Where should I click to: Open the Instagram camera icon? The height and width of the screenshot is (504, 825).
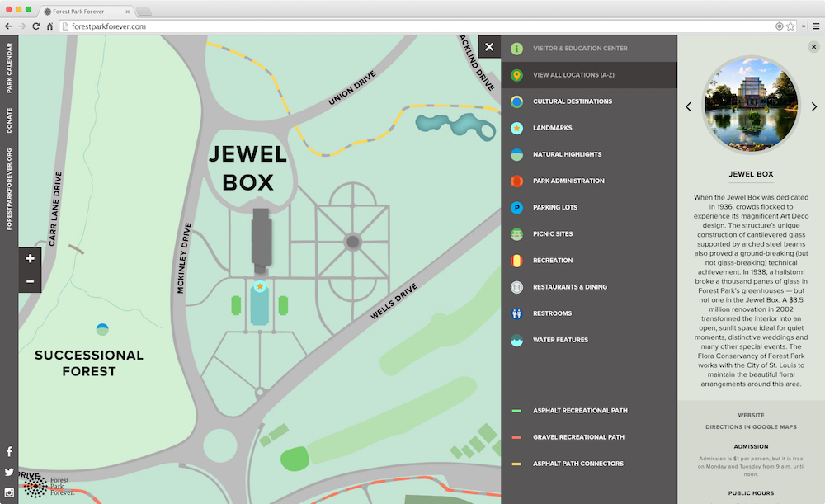coord(9,492)
